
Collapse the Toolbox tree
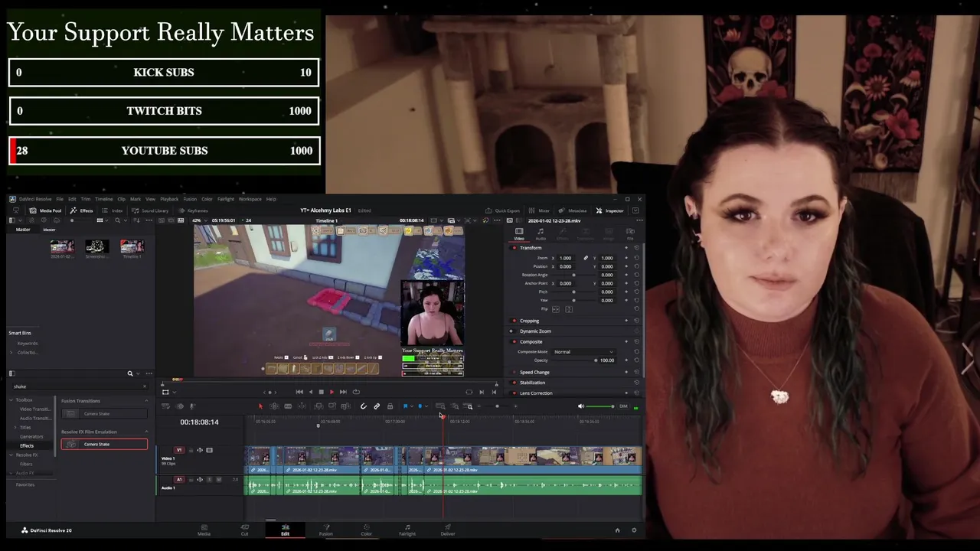coord(13,399)
